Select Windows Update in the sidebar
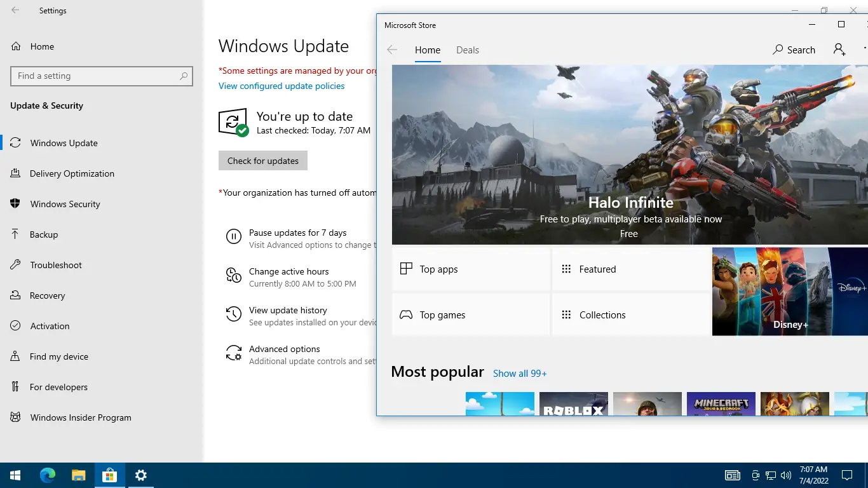Image resolution: width=868 pixels, height=488 pixels. [x=102, y=143]
